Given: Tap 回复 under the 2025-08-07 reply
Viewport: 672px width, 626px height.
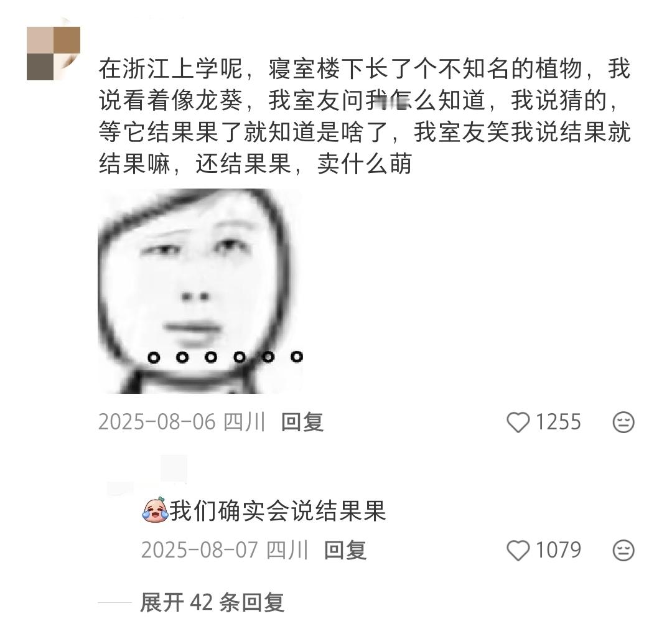Looking at the screenshot, I should point(345,550).
